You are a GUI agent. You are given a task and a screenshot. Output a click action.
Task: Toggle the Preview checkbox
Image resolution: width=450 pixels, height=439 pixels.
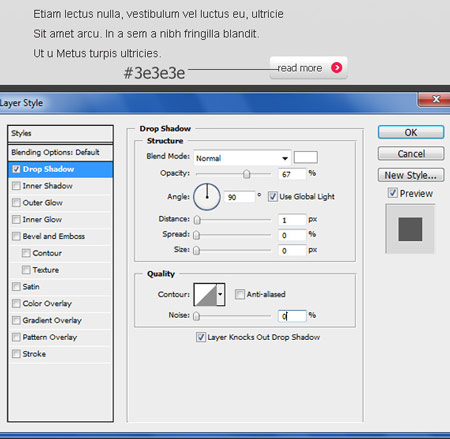tap(393, 193)
